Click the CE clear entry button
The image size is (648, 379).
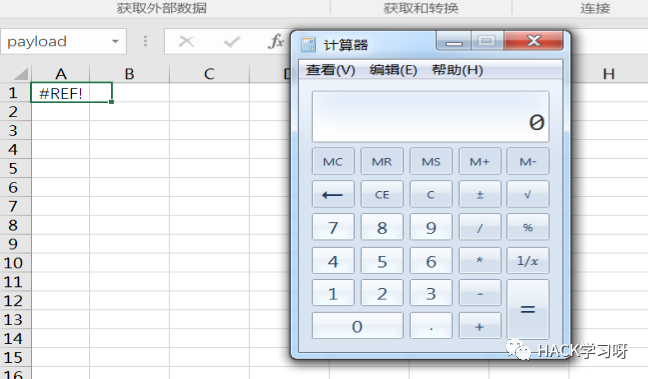(x=382, y=194)
